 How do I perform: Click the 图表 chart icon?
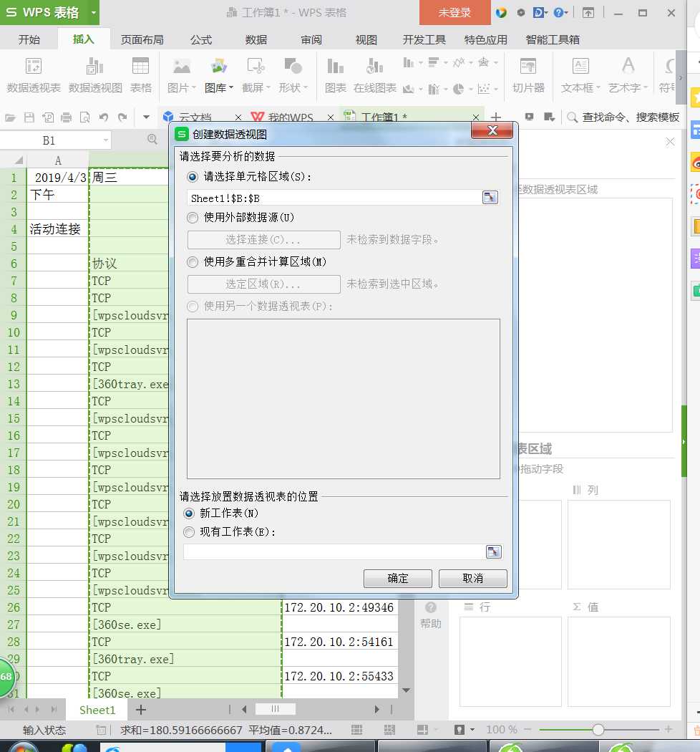[335, 67]
